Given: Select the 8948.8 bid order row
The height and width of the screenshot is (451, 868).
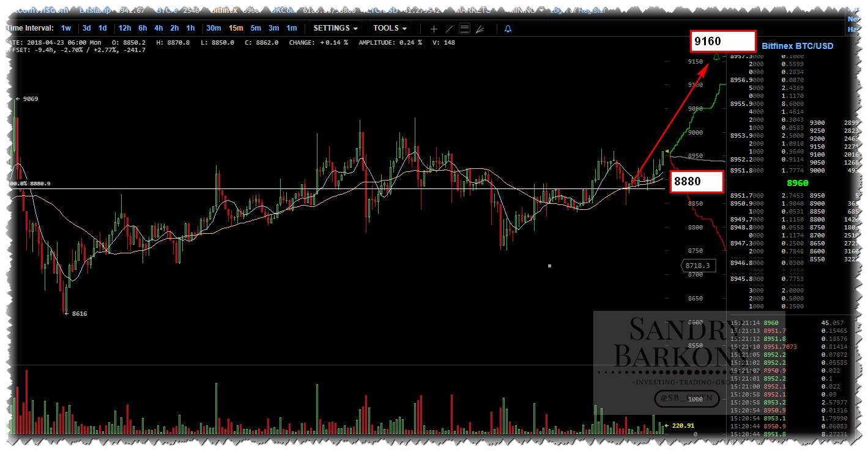Looking at the screenshot, I should (x=767, y=227).
